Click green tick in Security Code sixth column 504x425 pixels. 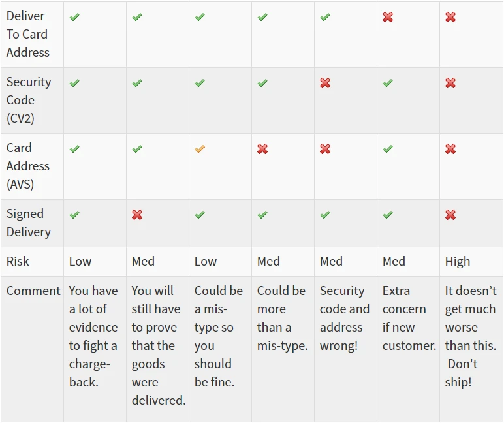point(388,83)
